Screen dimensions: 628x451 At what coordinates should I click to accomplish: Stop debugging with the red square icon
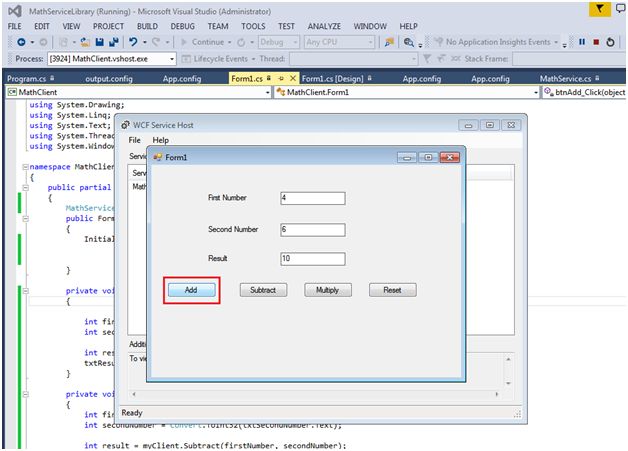click(596, 42)
